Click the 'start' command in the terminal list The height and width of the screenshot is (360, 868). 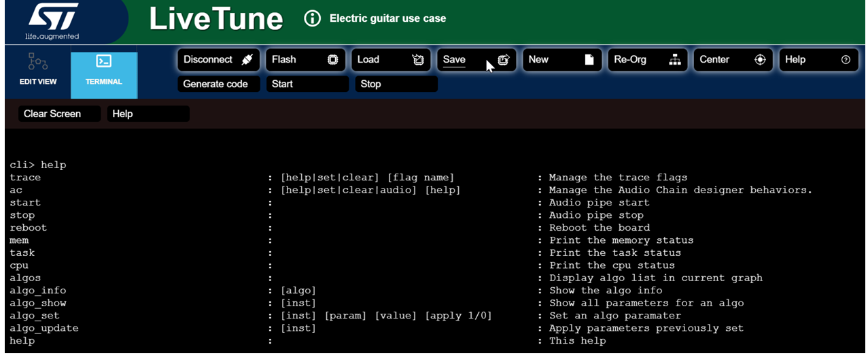[x=25, y=203]
